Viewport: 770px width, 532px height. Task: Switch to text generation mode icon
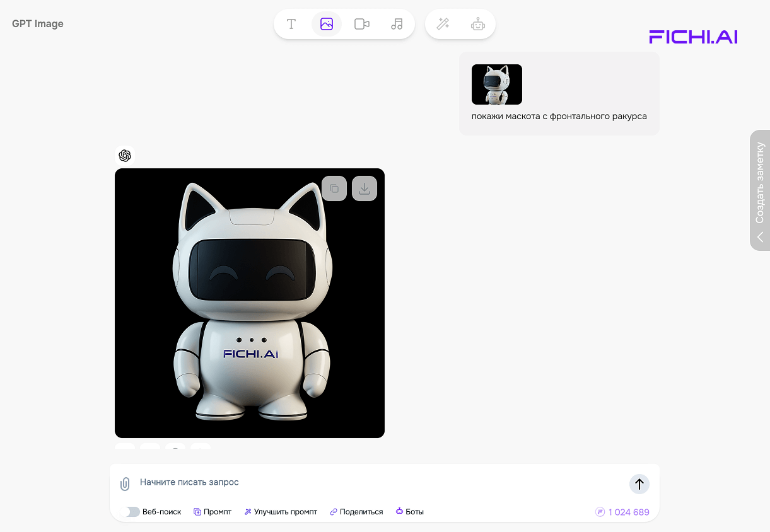[x=291, y=24]
